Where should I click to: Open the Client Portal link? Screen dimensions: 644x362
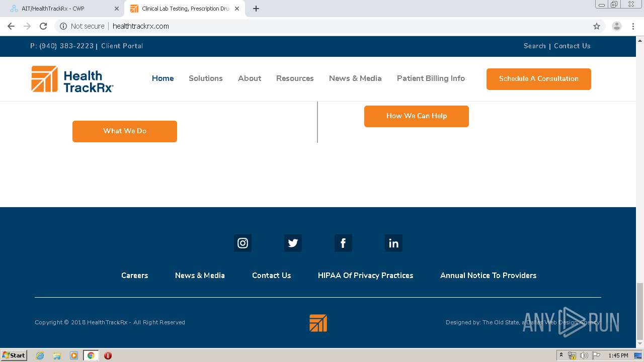[x=122, y=46]
